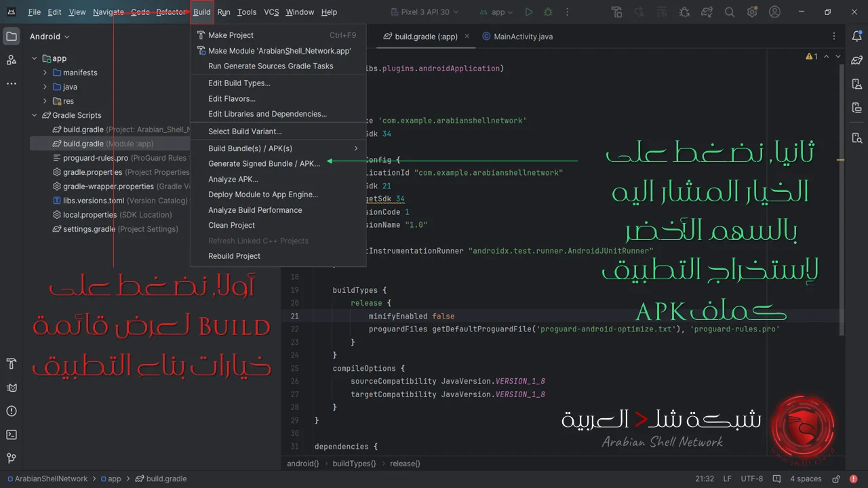The height and width of the screenshot is (488, 868).
Task: Debug the app with the bug icon
Action: coord(548,12)
